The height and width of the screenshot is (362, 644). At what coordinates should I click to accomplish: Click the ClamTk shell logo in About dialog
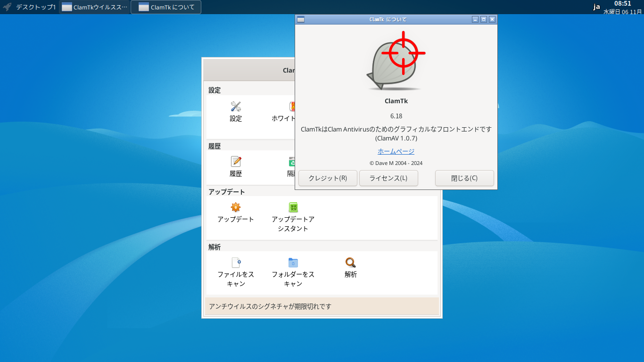coord(396,60)
